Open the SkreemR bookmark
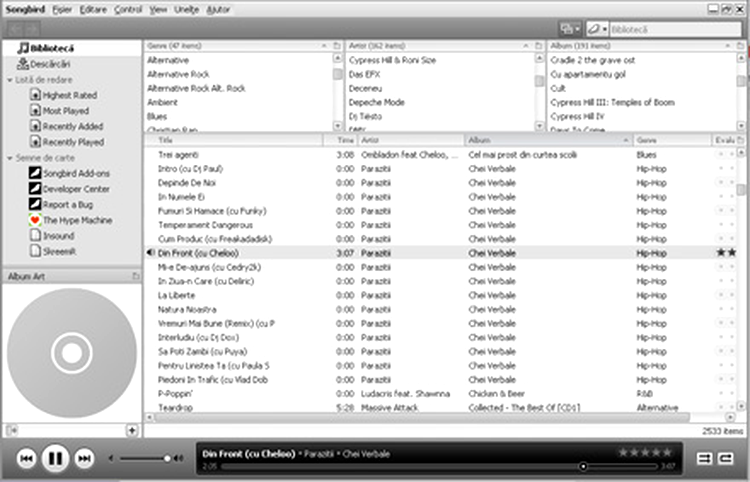 point(53,251)
